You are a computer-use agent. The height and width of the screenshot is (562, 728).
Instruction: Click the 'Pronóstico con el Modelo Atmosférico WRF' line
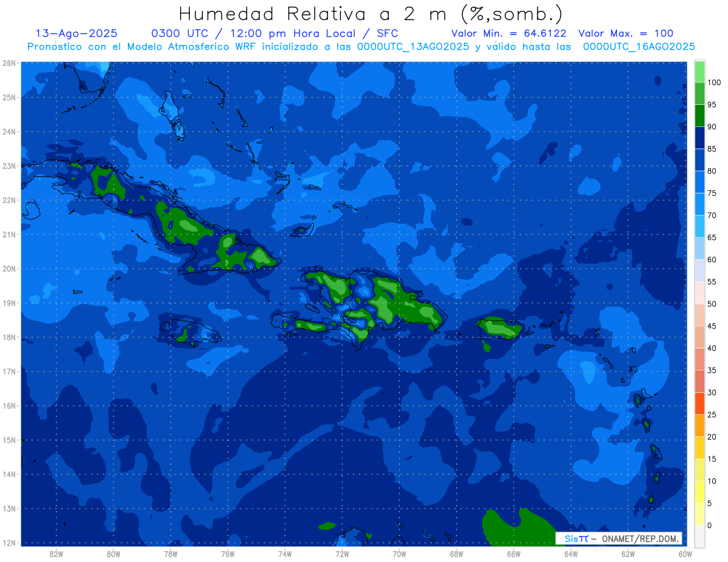click(361, 47)
